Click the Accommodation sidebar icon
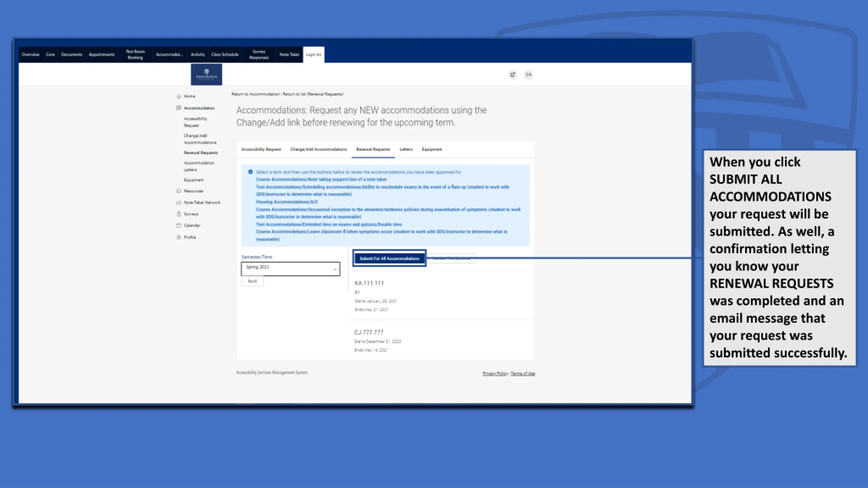This screenshot has width=868, height=488. (179, 108)
